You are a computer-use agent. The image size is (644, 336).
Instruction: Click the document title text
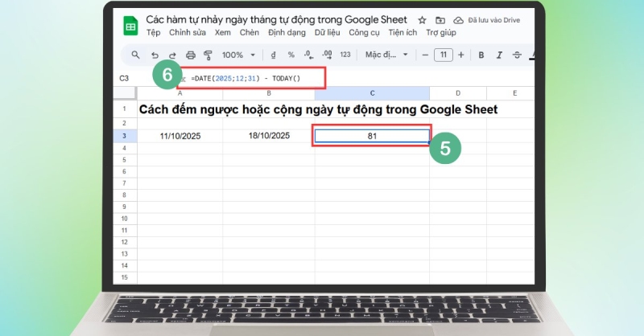pyautogui.click(x=276, y=19)
